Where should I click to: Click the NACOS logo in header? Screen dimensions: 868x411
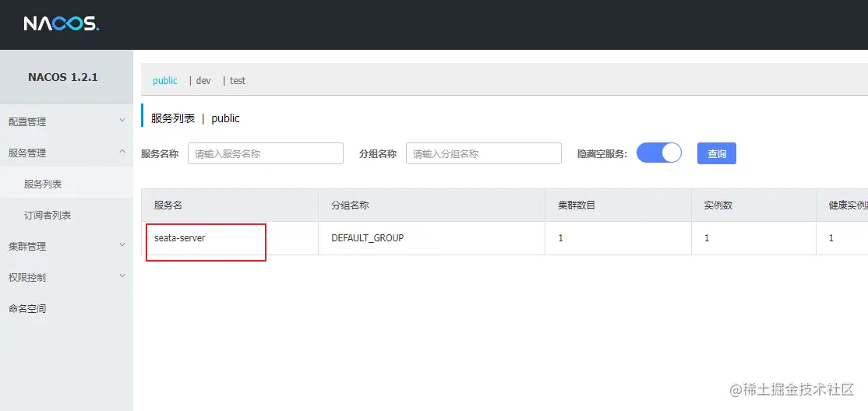(x=61, y=23)
